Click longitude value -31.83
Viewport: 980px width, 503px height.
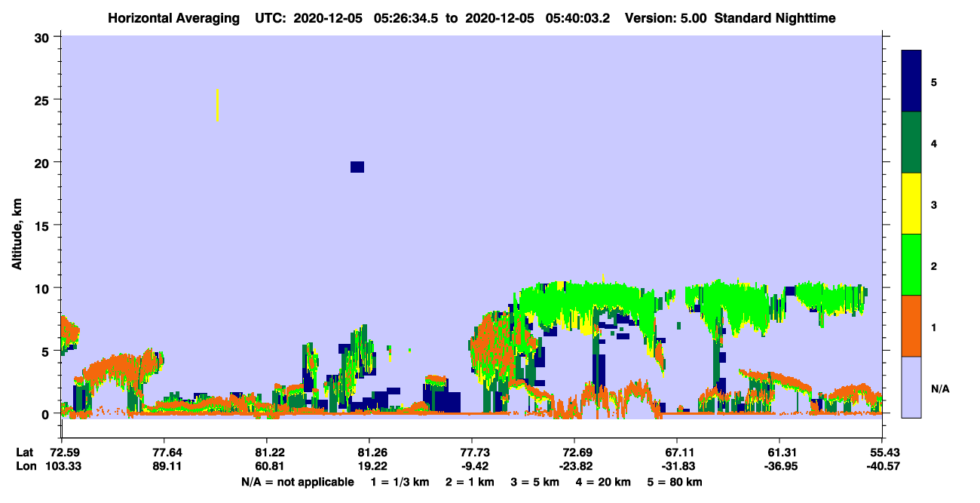click(x=677, y=466)
